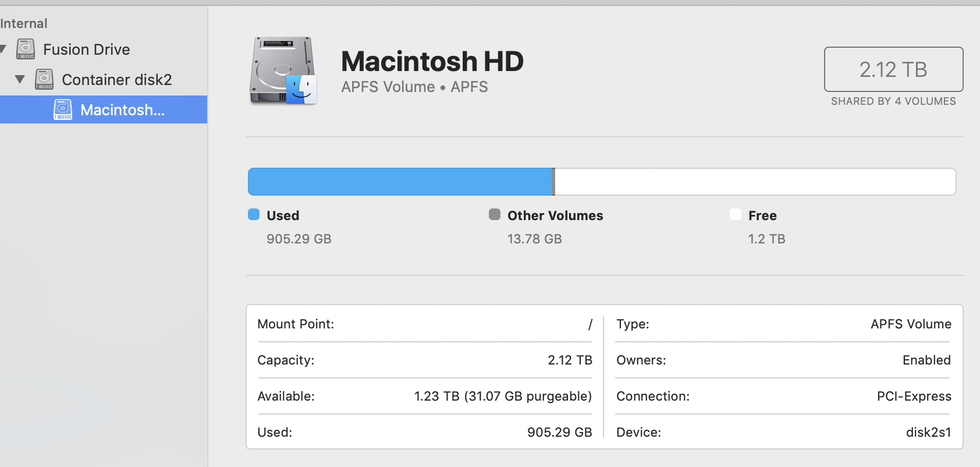Click the Capacity label in info table
This screenshot has height=467, width=980.
click(x=286, y=360)
